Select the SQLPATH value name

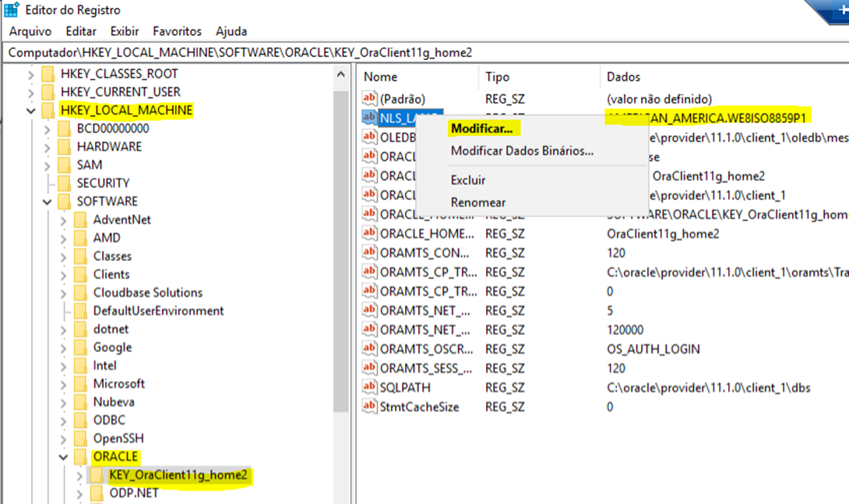click(405, 388)
